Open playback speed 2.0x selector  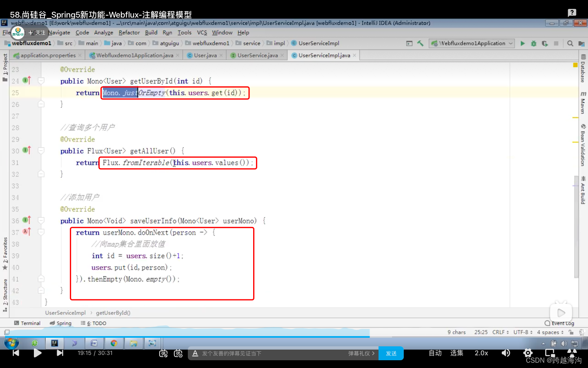click(x=481, y=353)
